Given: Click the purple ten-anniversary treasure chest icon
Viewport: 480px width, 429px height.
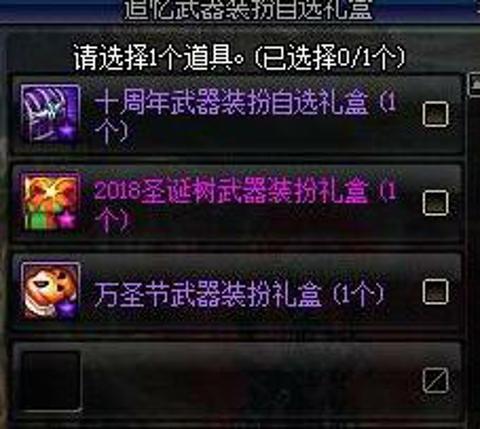Looking at the screenshot, I should pyautogui.click(x=51, y=114).
